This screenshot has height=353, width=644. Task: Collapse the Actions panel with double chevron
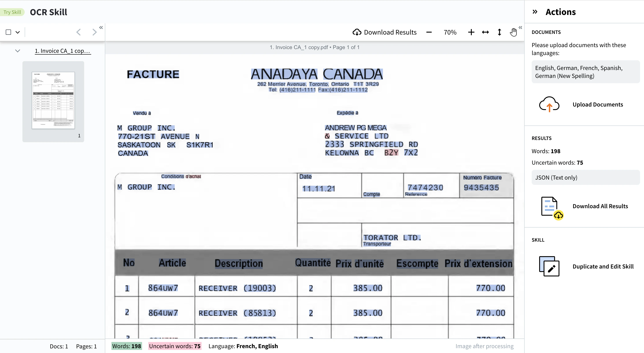(x=535, y=12)
